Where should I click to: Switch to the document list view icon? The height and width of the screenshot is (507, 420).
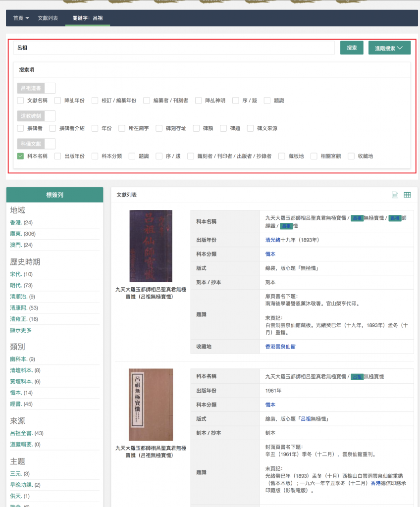click(x=395, y=195)
